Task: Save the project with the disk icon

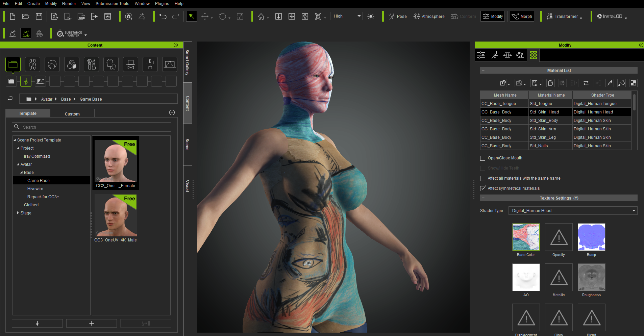Action: (x=39, y=17)
